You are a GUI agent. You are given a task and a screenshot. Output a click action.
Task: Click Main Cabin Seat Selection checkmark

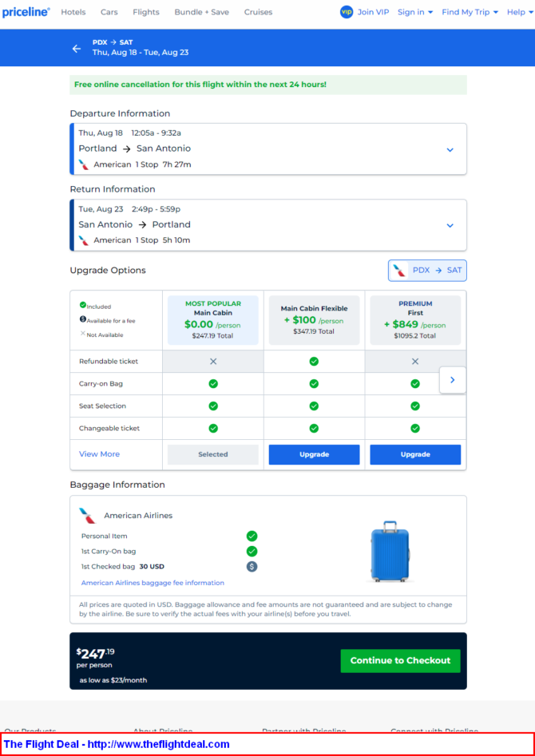pos(213,406)
